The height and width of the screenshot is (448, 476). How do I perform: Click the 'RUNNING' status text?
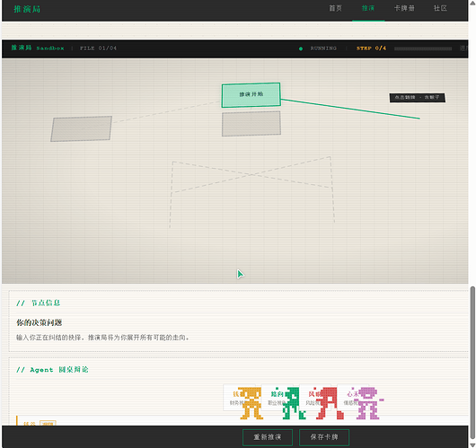pos(323,48)
